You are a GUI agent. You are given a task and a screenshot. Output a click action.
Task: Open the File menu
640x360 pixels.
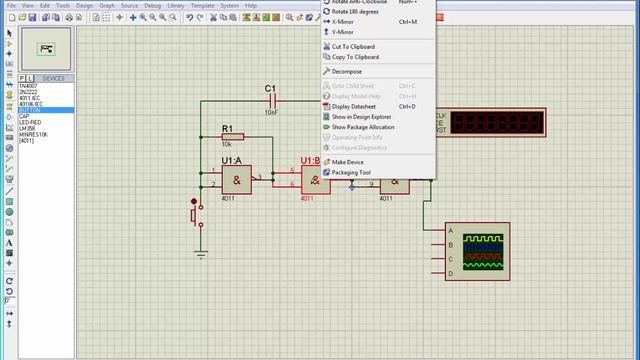(11, 6)
